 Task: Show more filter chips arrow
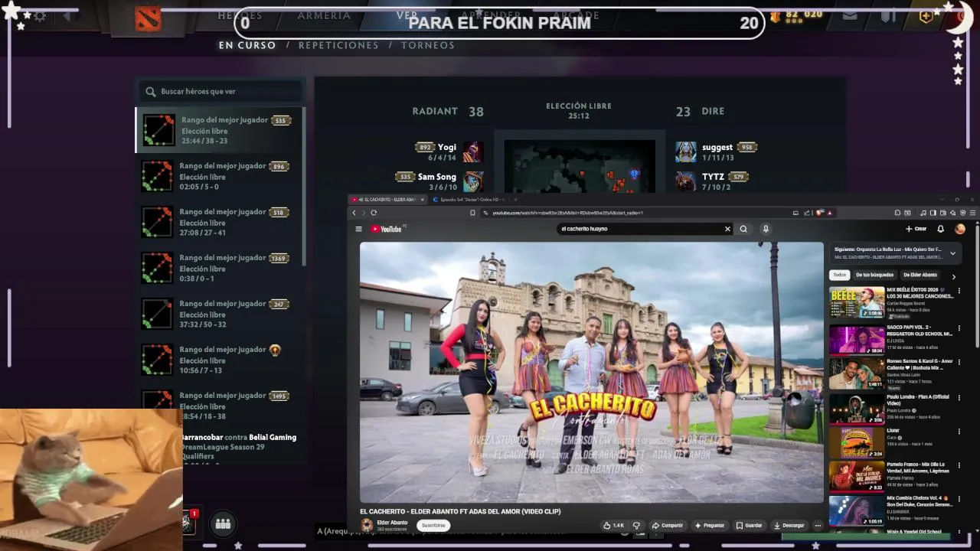point(953,276)
